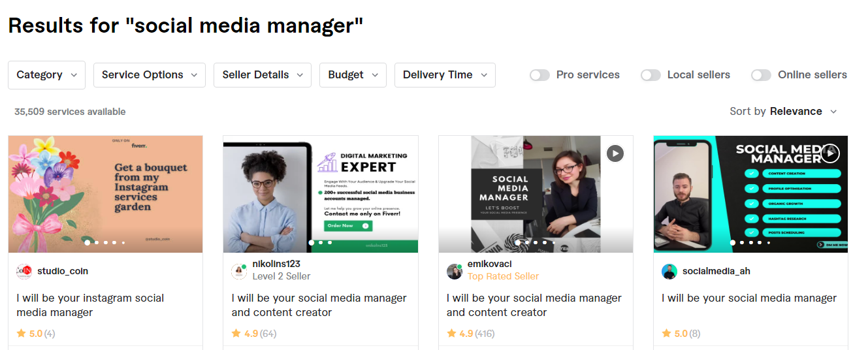Expand the Budget filter

(x=353, y=75)
